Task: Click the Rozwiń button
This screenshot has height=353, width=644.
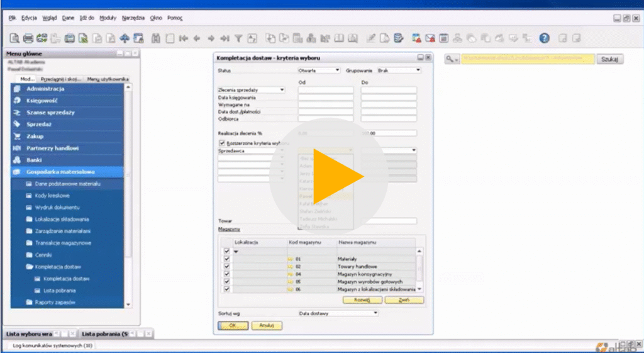Action: point(362,300)
